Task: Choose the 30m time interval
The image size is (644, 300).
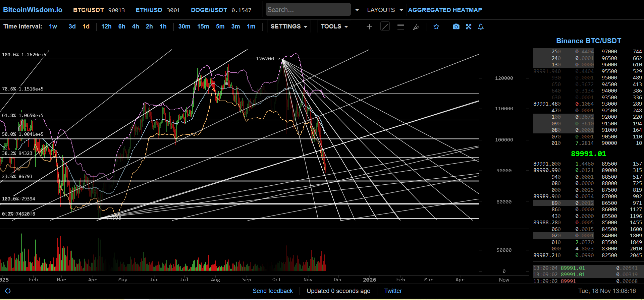Action: pos(184,26)
